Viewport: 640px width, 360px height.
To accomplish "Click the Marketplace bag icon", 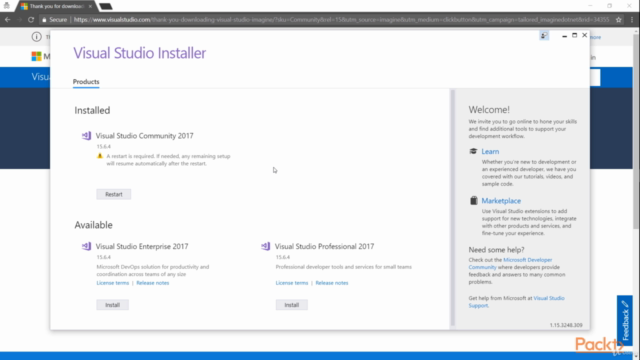I will point(473,200).
